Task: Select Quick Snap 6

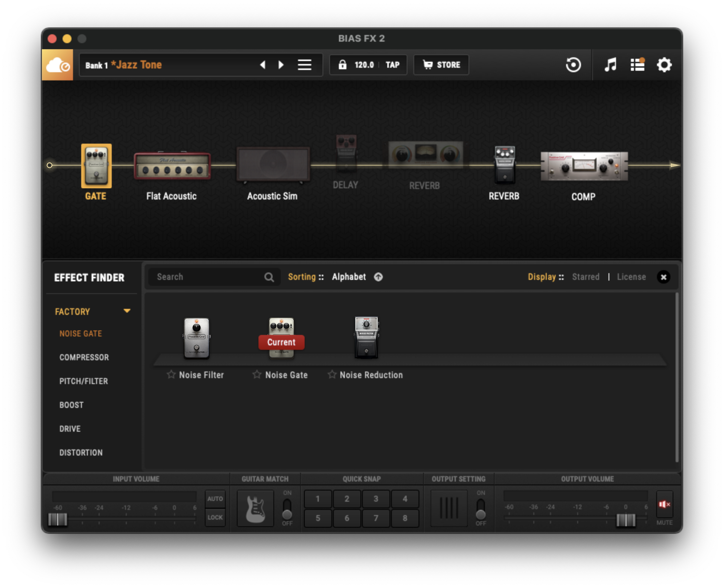Action: pyautogui.click(x=347, y=518)
